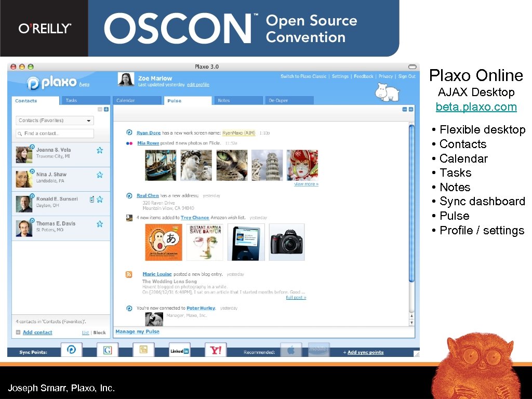Toggle the favorite star for Nina J. Shaw
Image resolution: width=532 pixels, height=399 pixels.
tap(99, 174)
